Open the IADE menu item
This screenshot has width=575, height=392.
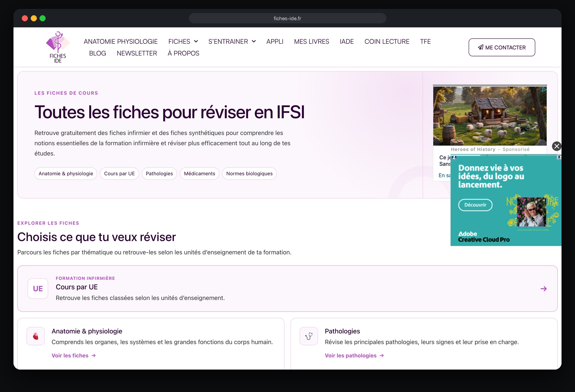347,41
